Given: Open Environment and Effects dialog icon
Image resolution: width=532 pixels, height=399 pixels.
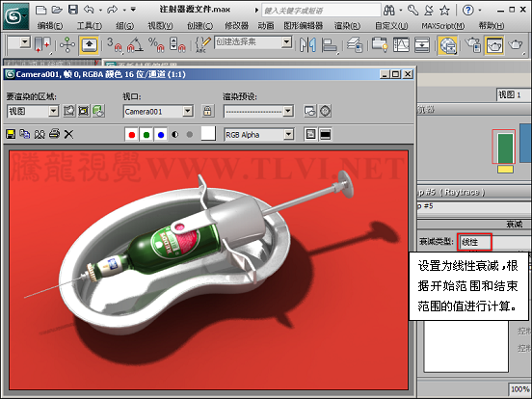Looking at the screenshot, I should click(x=325, y=111).
